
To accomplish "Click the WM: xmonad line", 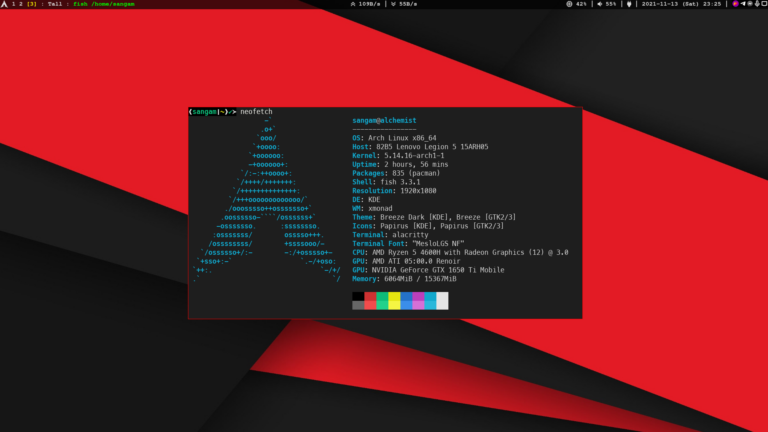I will click(x=372, y=209).
